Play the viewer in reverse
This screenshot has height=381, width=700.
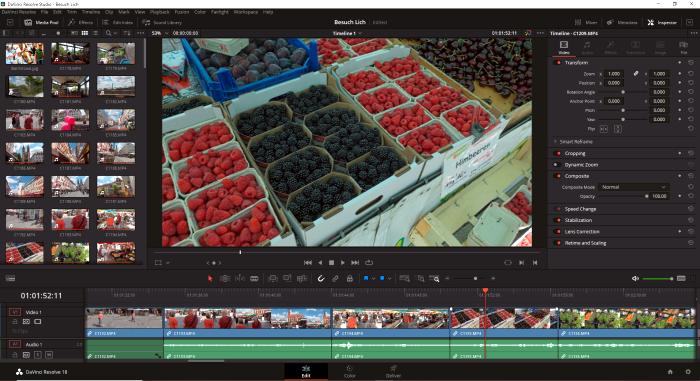click(x=320, y=263)
